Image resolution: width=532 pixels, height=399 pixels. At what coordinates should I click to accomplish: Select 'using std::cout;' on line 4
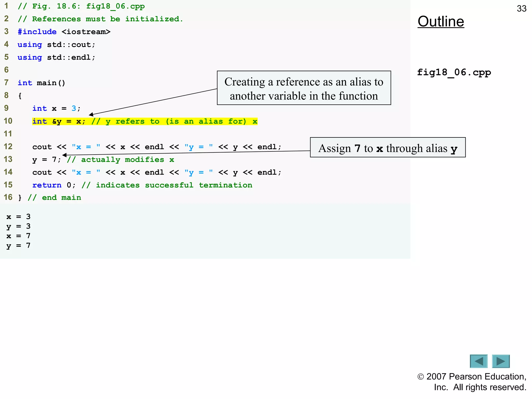pyautogui.click(x=56, y=45)
